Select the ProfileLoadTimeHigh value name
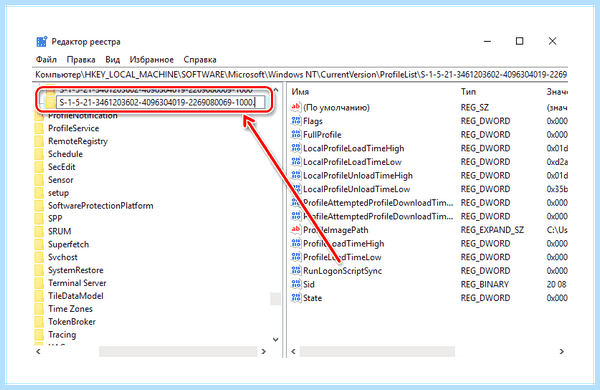Viewport: 600px width, 390px height. coord(344,243)
